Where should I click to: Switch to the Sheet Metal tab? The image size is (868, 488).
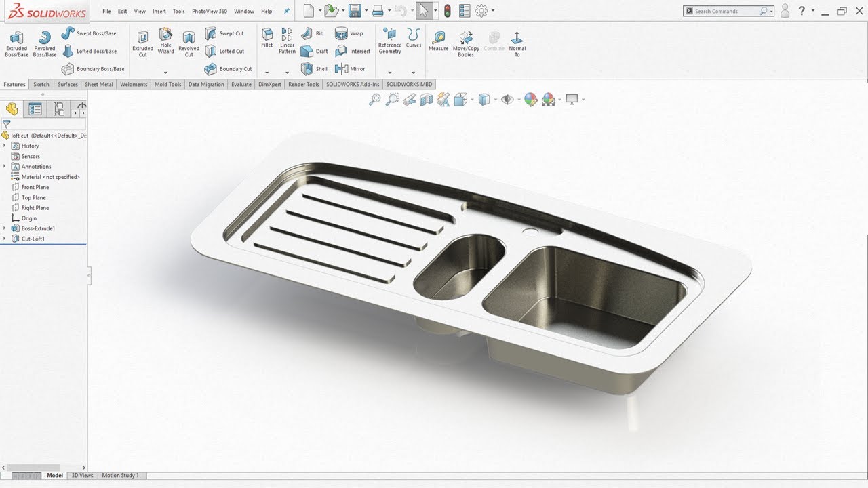[99, 85]
